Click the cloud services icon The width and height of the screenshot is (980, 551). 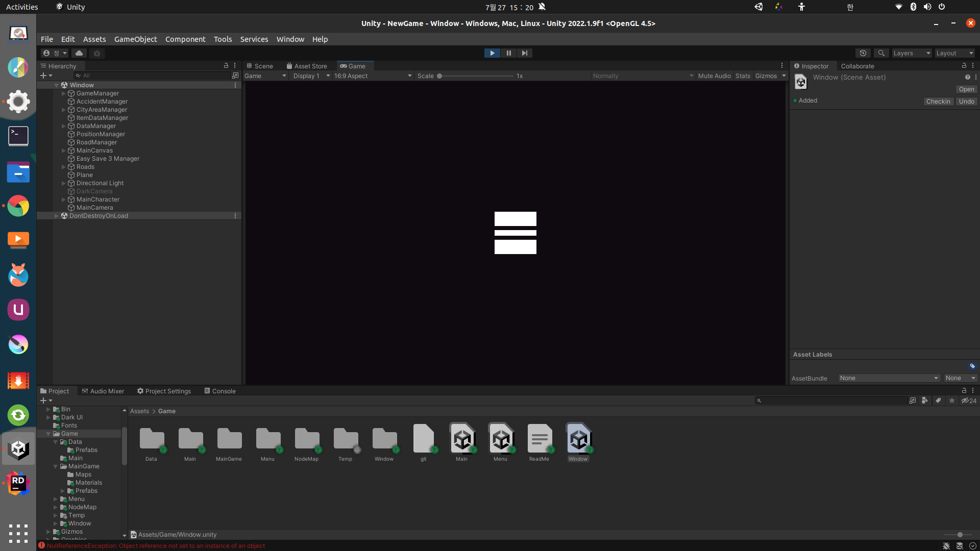click(79, 53)
